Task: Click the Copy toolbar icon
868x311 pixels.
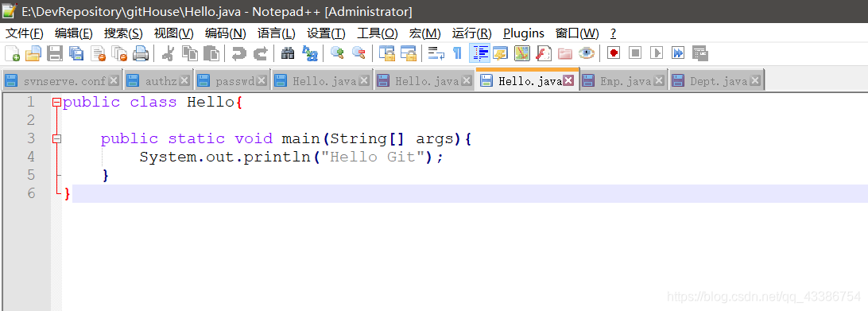Action: coord(190,53)
